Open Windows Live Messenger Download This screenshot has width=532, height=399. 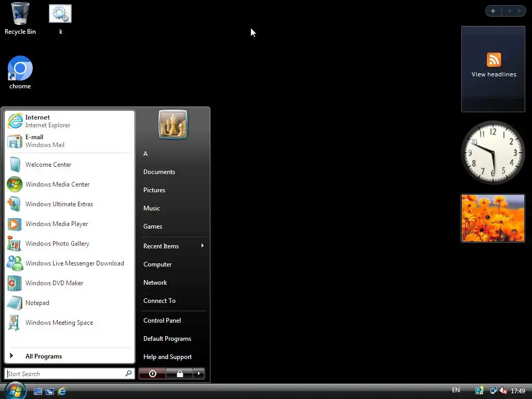[70, 263]
